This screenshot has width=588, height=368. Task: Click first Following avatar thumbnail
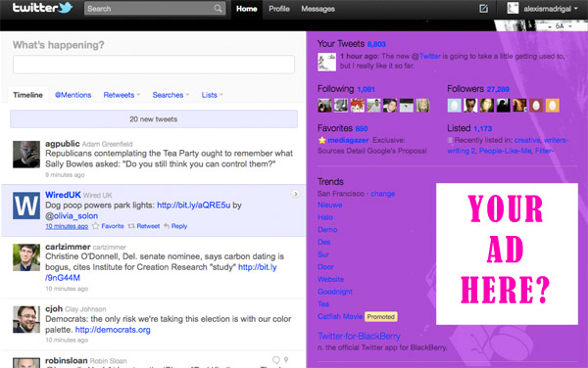pyautogui.click(x=324, y=106)
